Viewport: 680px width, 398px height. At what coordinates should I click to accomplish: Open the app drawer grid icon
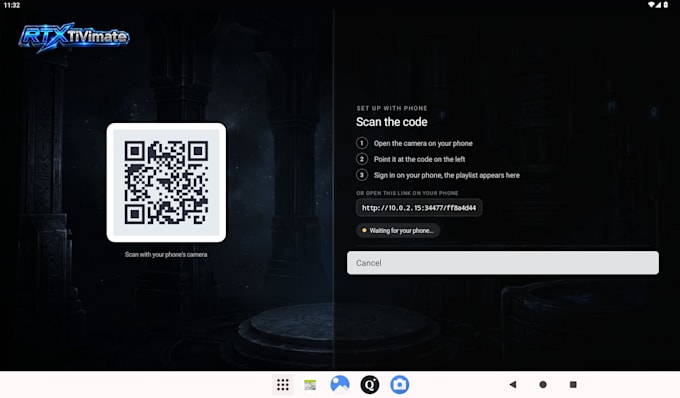(283, 385)
